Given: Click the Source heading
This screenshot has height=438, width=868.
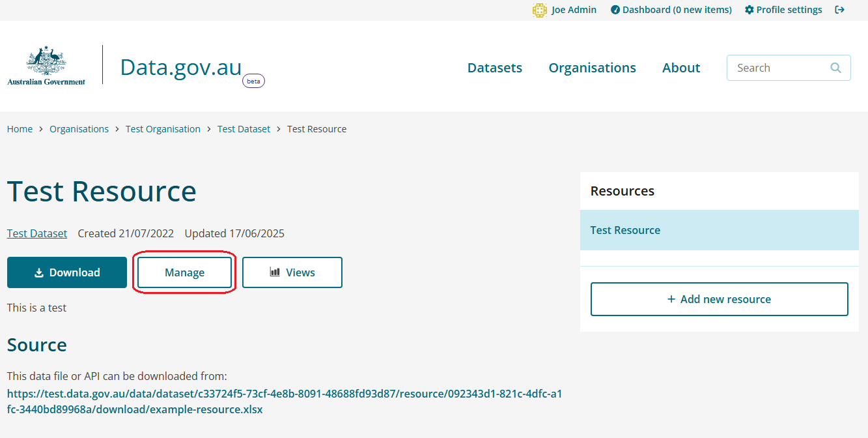Looking at the screenshot, I should pos(37,345).
